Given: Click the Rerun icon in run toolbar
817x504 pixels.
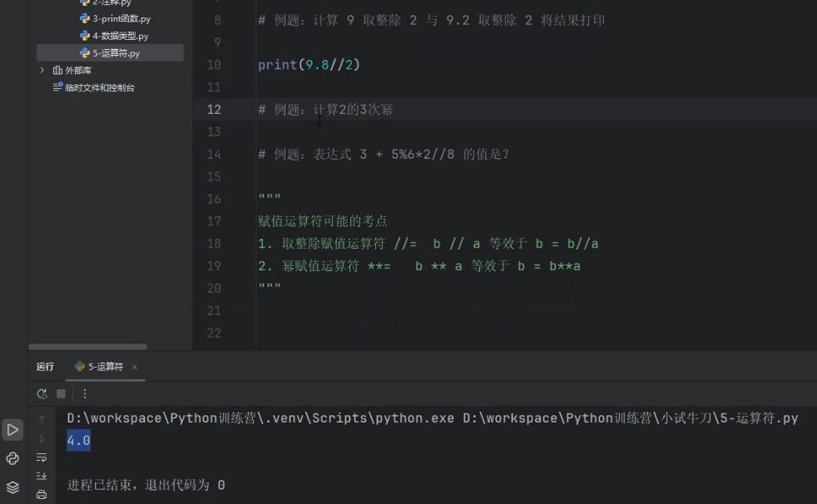Looking at the screenshot, I should pos(42,393).
